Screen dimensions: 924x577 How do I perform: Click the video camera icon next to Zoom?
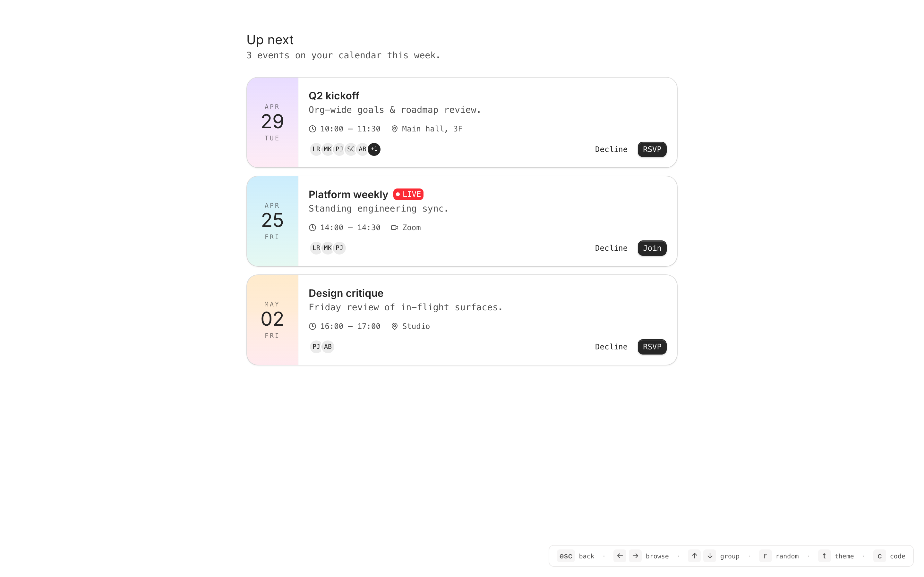(394, 228)
